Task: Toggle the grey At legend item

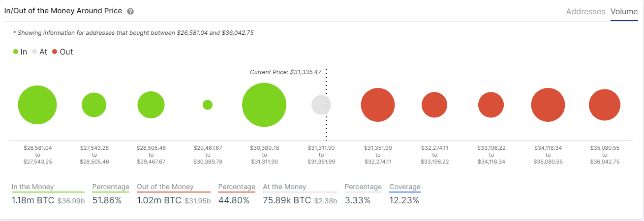Action: pyautogui.click(x=39, y=52)
